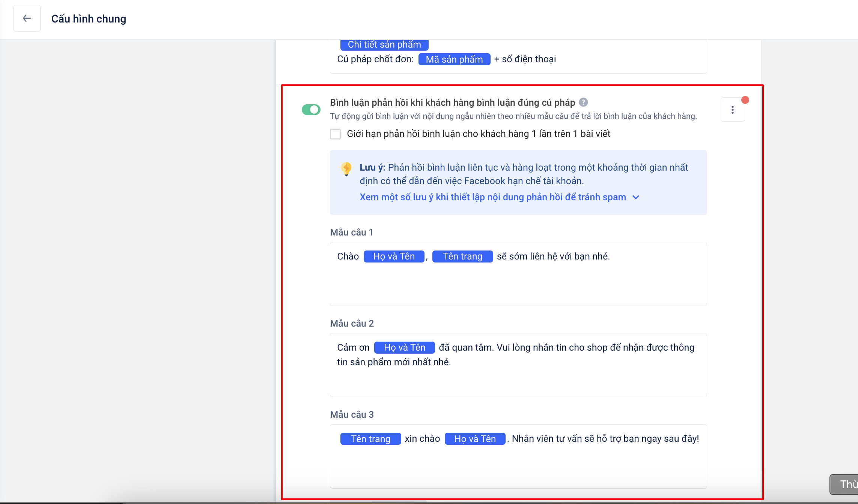The width and height of the screenshot is (858, 504).
Task: Click the lightbulb tip icon
Action: point(346,168)
